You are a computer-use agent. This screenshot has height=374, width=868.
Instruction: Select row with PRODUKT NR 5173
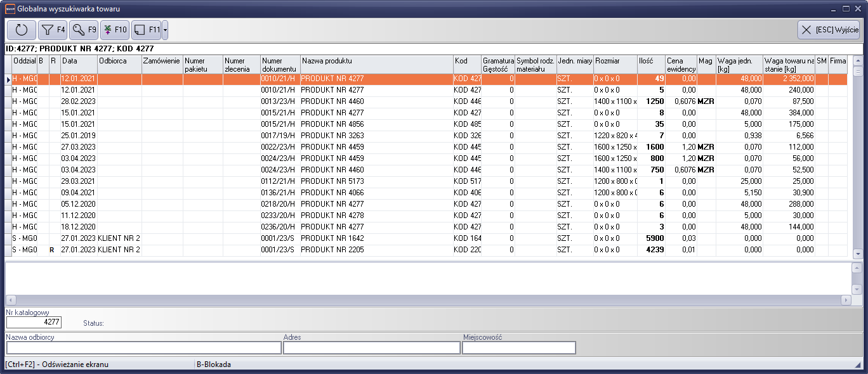tap(376, 181)
